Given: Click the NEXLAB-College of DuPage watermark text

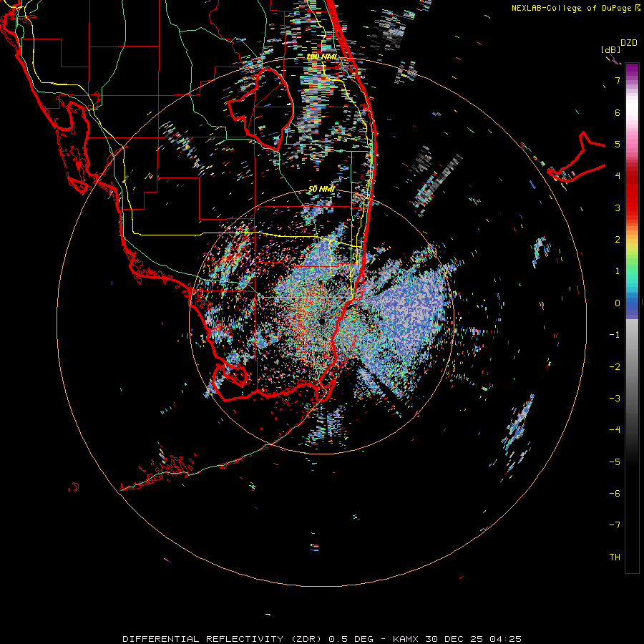Looking at the screenshot, I should pyautogui.click(x=576, y=8).
